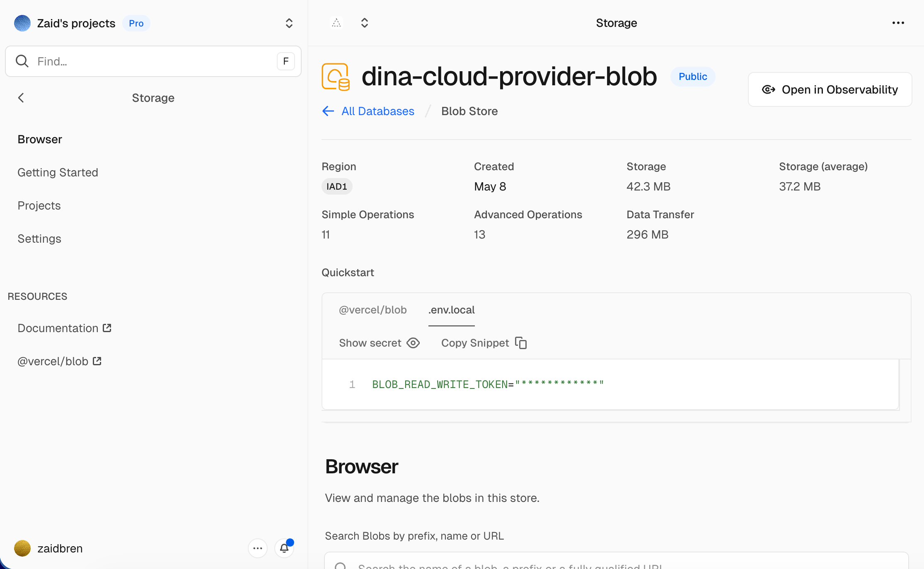Click Open in Observability button
Screen dimensions: 924x569
pos(830,89)
